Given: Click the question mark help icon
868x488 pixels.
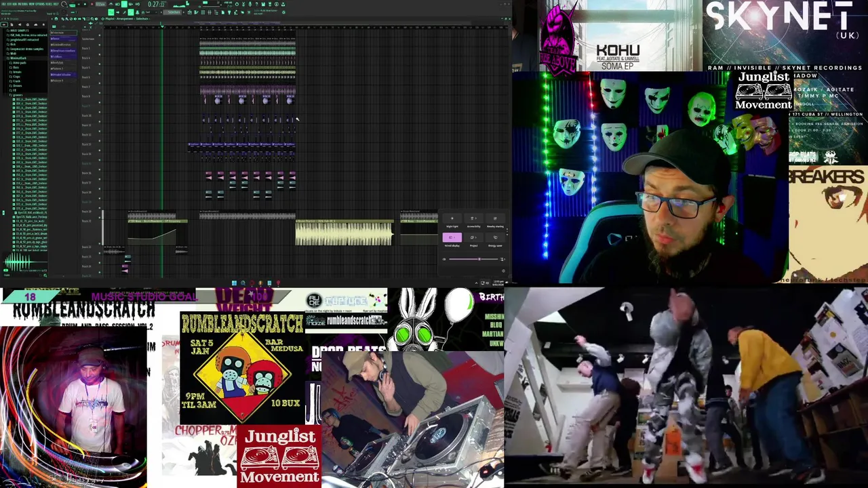Looking at the screenshot, I should (256, 4).
